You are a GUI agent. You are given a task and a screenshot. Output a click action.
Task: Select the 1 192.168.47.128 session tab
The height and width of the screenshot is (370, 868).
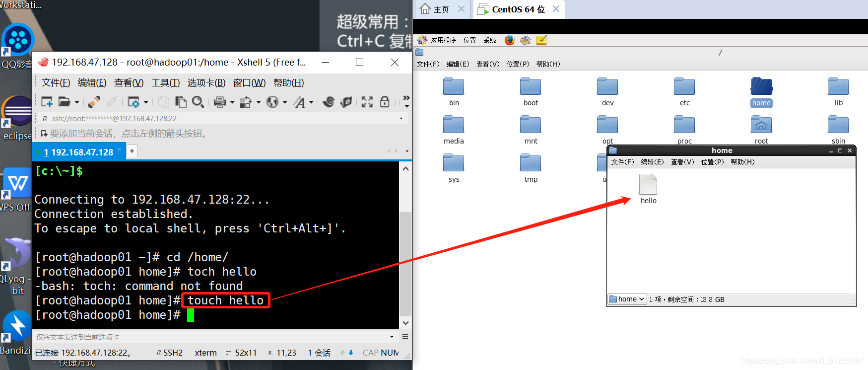pyautogui.click(x=78, y=152)
